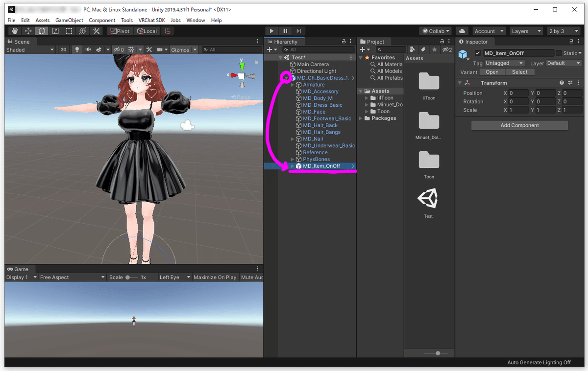Open the Collab dropdown
Viewport: 588px width, 371px height.
point(436,31)
